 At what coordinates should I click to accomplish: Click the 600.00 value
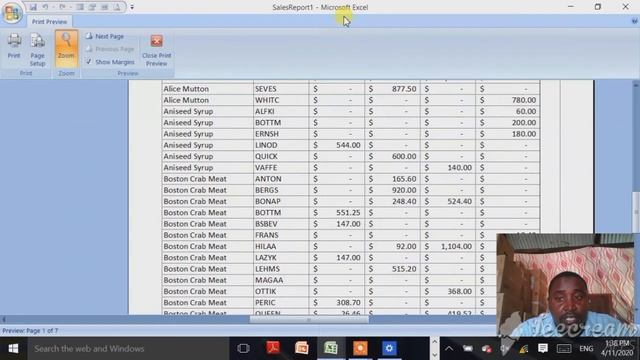404,156
